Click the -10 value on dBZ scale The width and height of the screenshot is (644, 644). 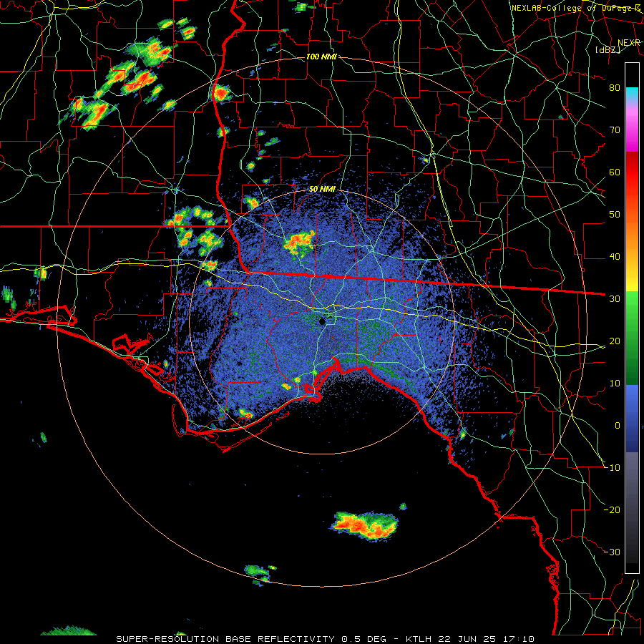tap(612, 468)
